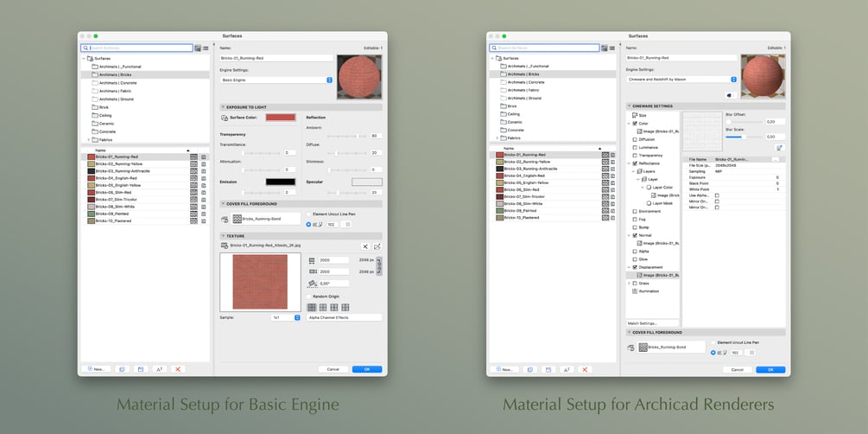The image size is (868, 434).
Task: Check Use Alpha option in right window
Action: pyautogui.click(x=717, y=195)
